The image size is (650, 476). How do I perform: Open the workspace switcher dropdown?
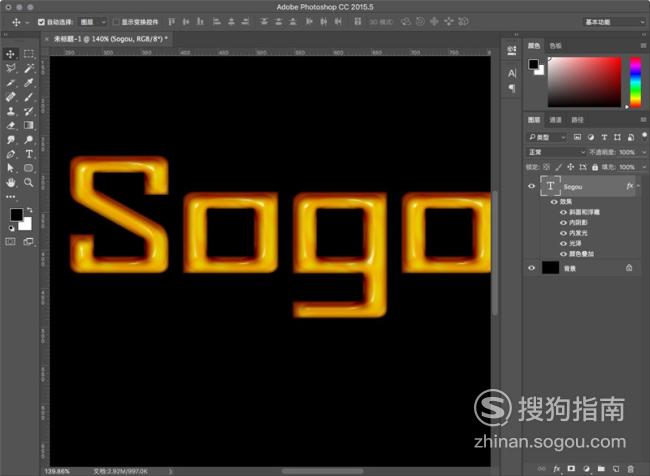click(614, 22)
